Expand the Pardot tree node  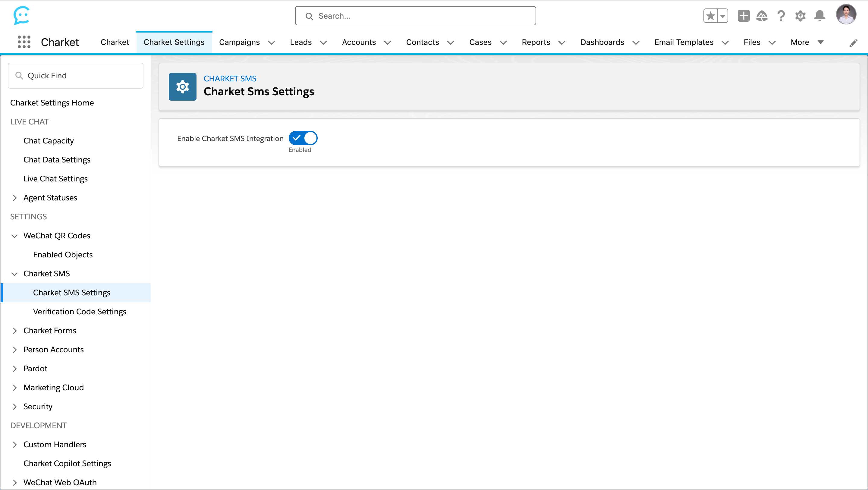pos(14,369)
